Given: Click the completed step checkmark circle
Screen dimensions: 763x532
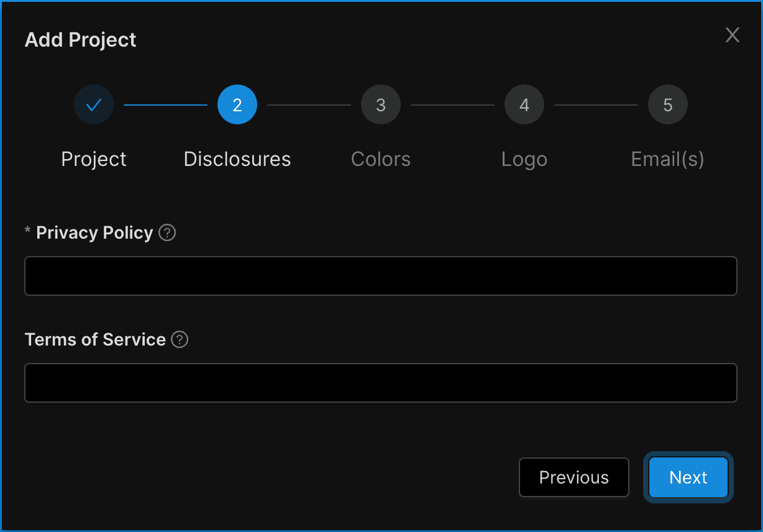Looking at the screenshot, I should click(x=94, y=105).
